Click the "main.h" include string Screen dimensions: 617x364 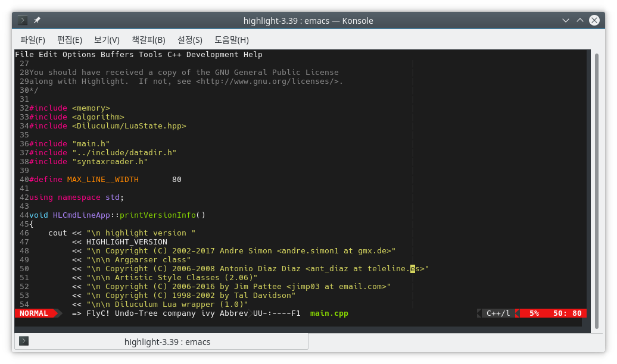pos(91,144)
